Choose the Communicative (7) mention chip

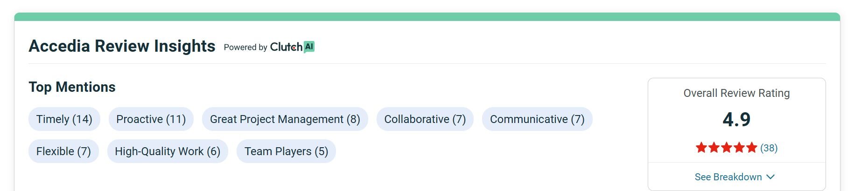coord(537,119)
